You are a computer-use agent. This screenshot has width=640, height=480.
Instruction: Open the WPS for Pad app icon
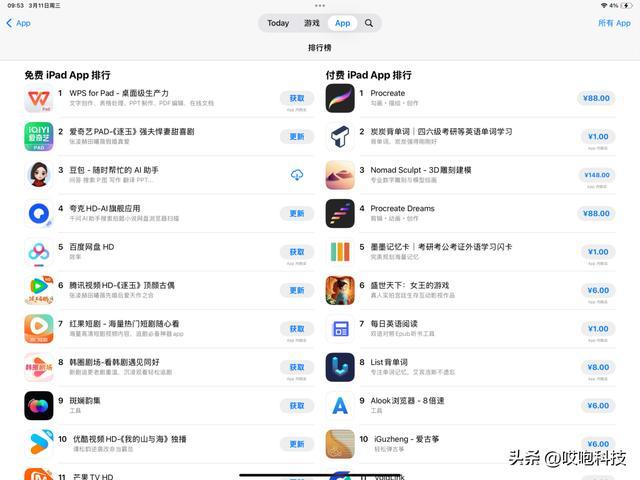[39, 98]
